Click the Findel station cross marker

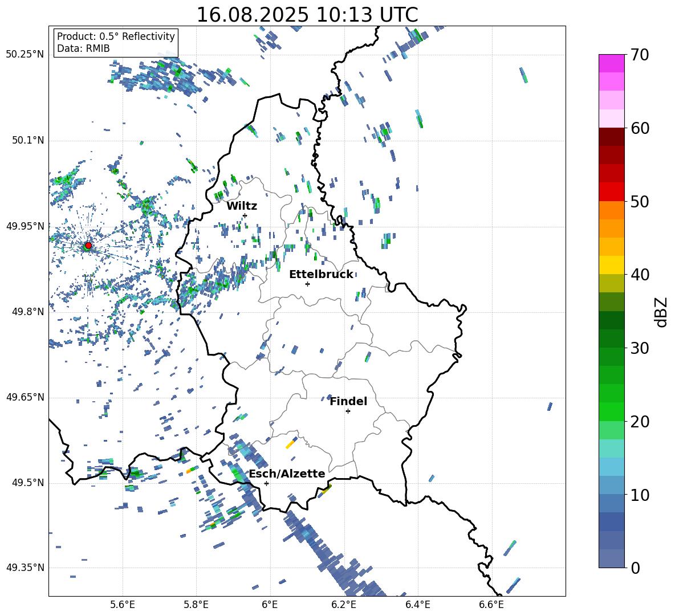(x=348, y=411)
